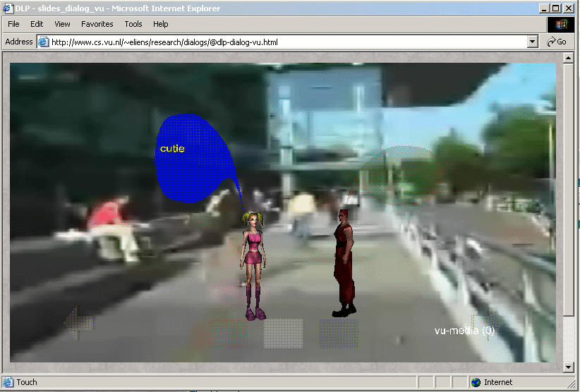The width and height of the screenshot is (580, 392).
Task: Click the 'Address' label
Action: point(19,42)
